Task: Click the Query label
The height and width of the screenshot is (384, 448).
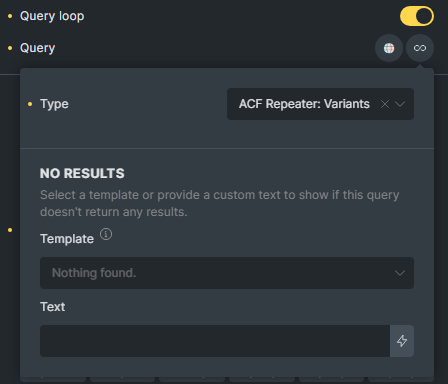Action: (x=38, y=48)
